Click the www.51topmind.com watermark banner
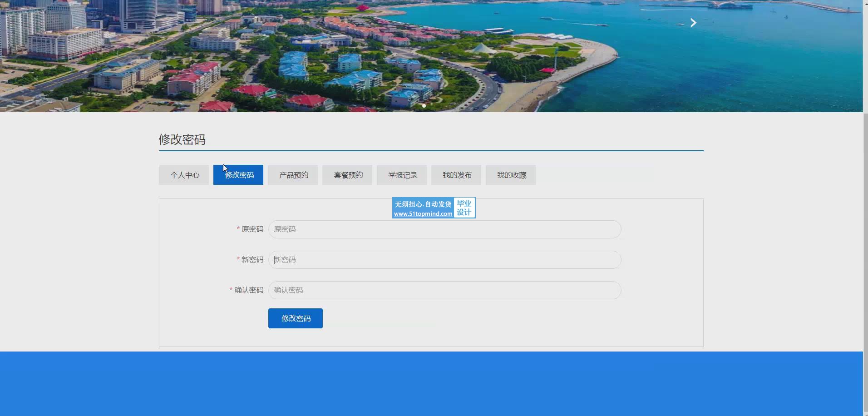Viewport: 868px width, 416px height. tap(434, 208)
